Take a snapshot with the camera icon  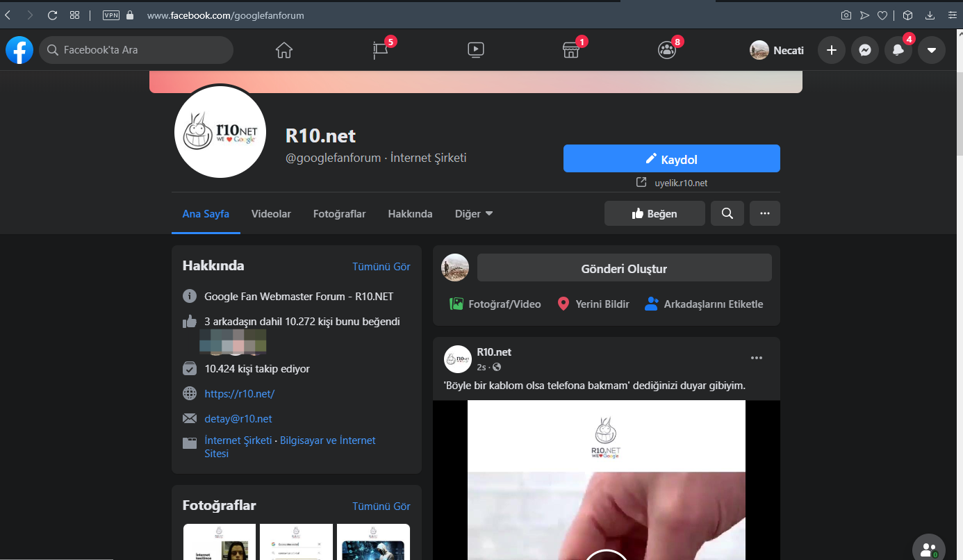coord(846,15)
